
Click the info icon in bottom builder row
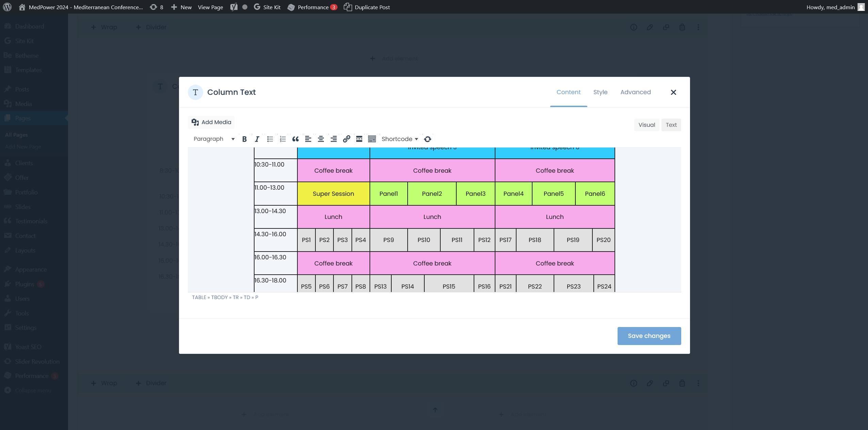pyautogui.click(x=634, y=383)
